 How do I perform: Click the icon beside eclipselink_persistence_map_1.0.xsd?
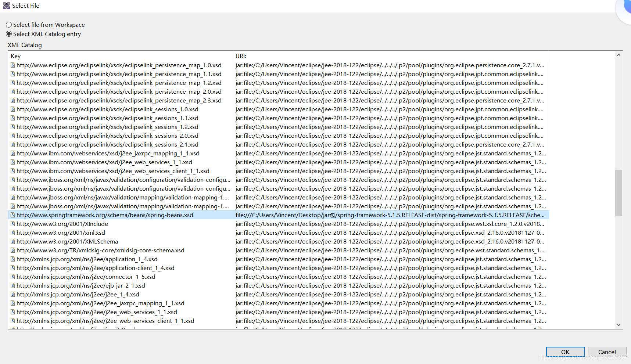click(x=13, y=65)
